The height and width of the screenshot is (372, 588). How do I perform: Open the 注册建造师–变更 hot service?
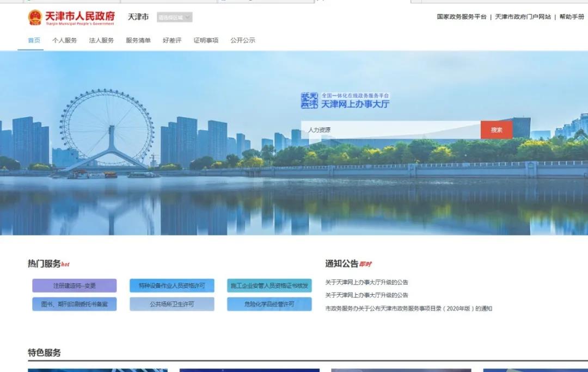(x=74, y=286)
